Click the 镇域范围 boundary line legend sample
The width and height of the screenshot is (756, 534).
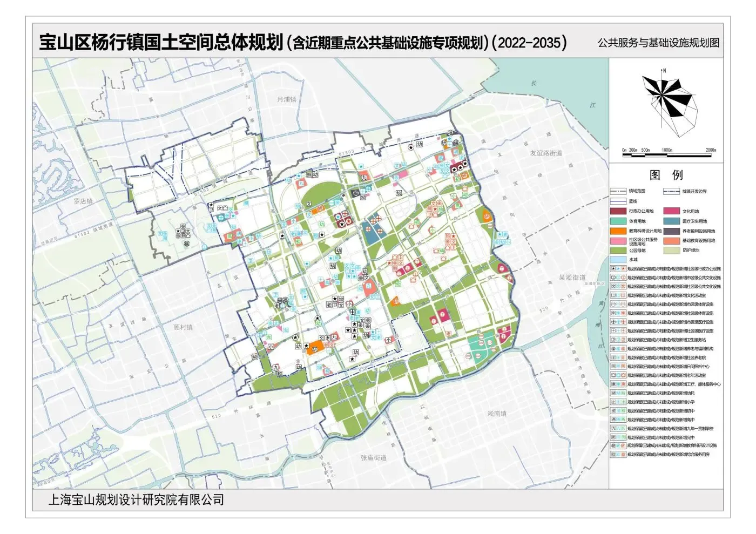coord(618,191)
